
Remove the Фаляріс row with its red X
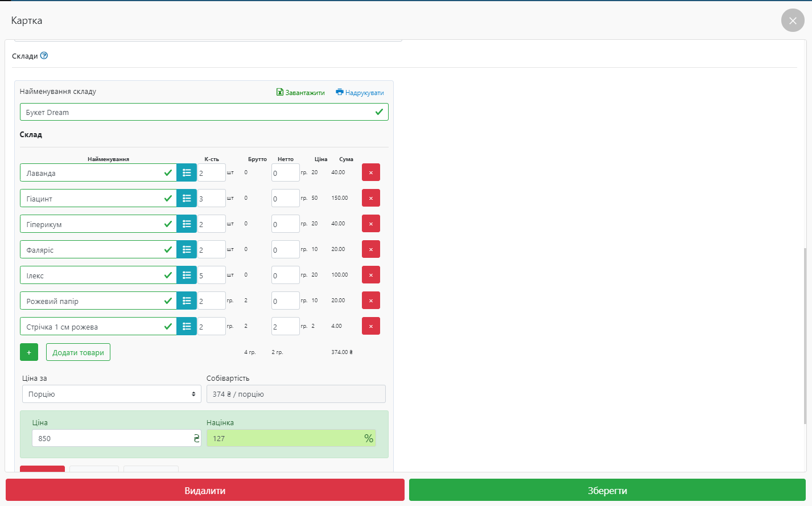(x=371, y=249)
